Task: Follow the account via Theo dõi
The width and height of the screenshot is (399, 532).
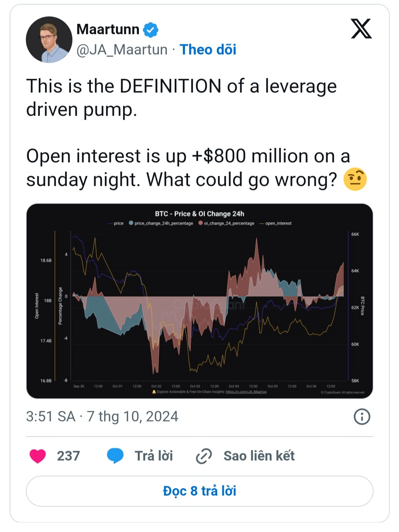Action: pyautogui.click(x=208, y=50)
